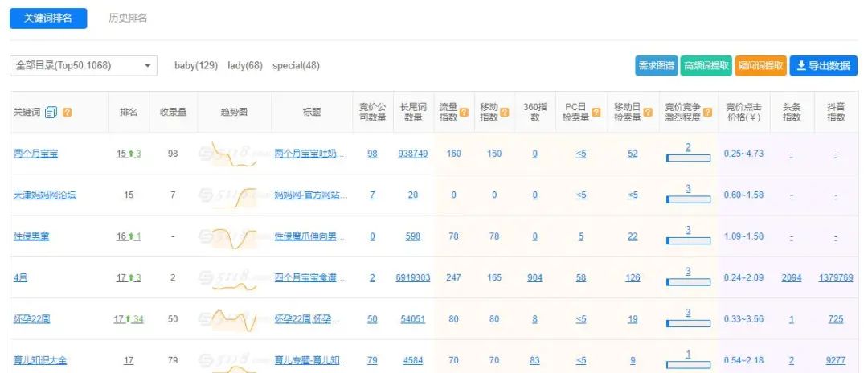Switch to 历史排名 tab
Screen dimensions: 868x373
pos(128,18)
